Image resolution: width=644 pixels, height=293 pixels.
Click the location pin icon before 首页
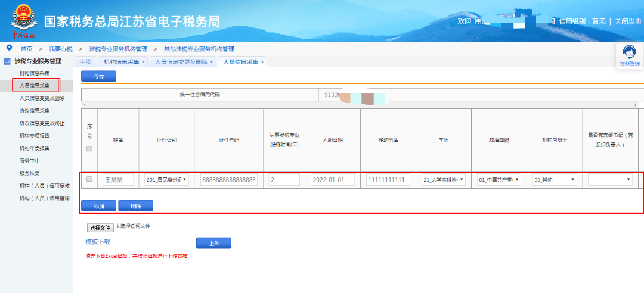(x=9, y=48)
